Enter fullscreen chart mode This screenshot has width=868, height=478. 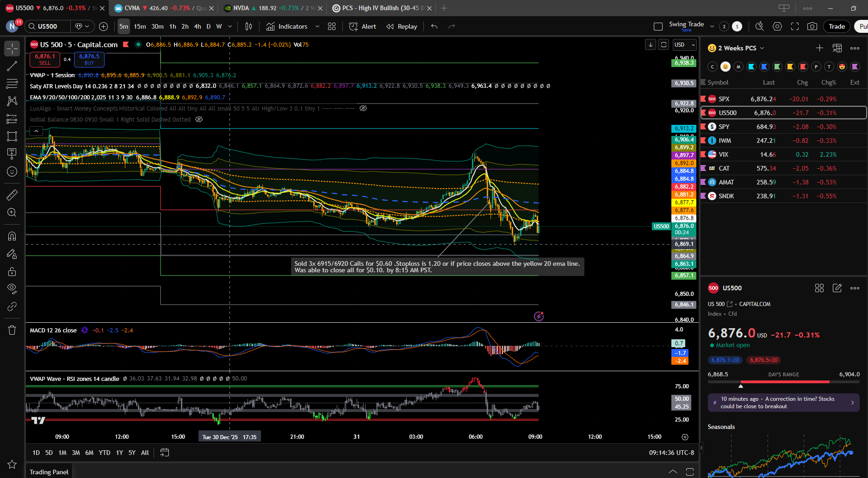(x=795, y=26)
